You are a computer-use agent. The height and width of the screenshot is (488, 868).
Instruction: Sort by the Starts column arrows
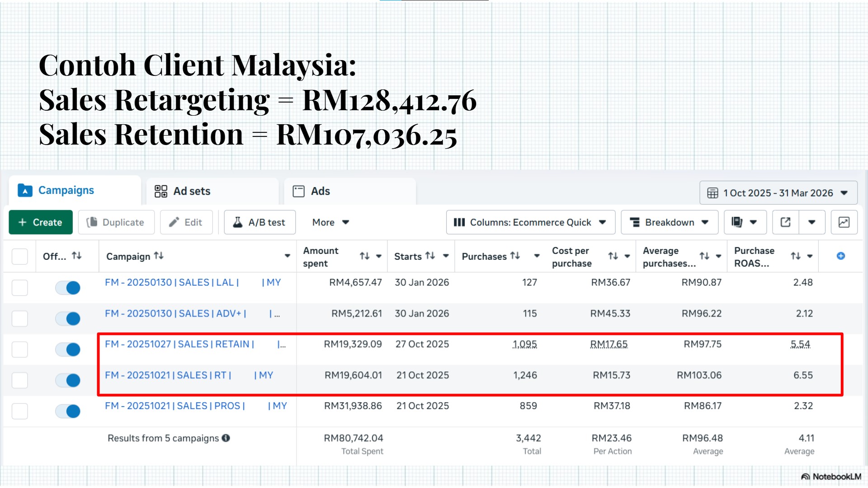point(430,256)
